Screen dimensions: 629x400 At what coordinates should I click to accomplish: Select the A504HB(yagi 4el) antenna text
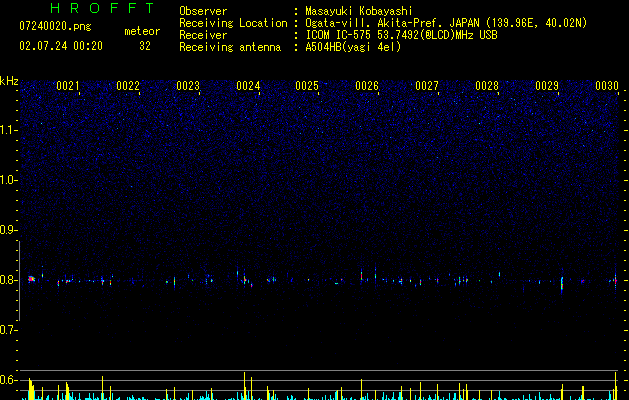353,47
